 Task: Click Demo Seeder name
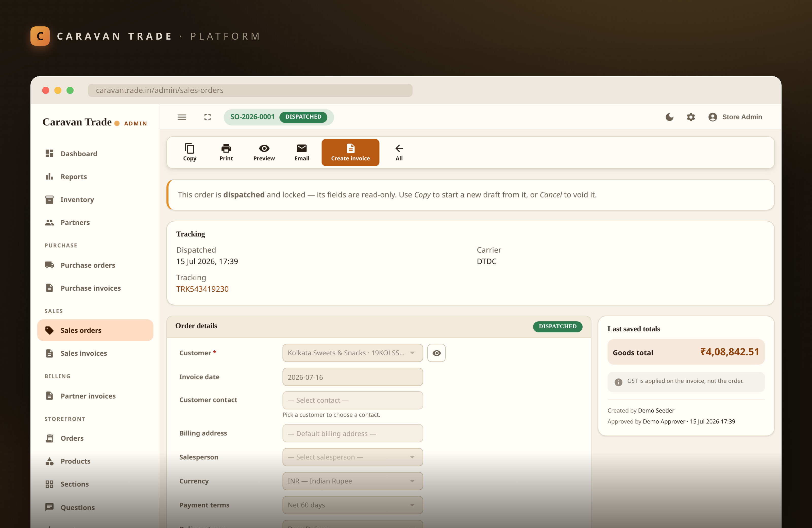656,410
